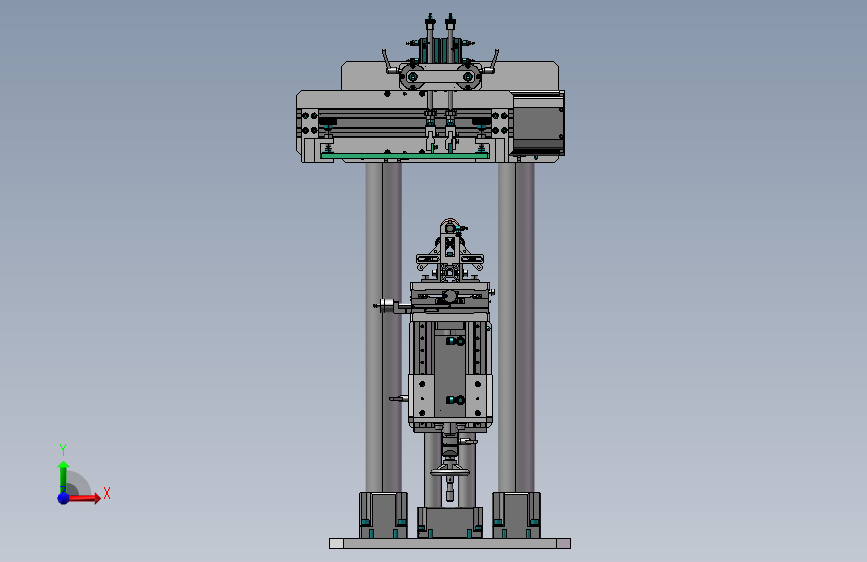Select the micrometer knob left of the stage
The width and height of the screenshot is (867, 562).
click(x=387, y=305)
